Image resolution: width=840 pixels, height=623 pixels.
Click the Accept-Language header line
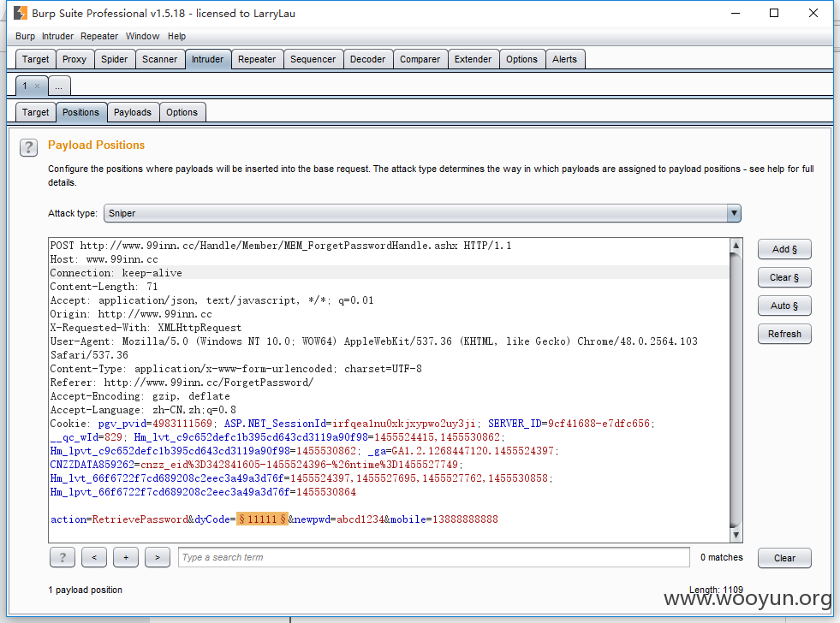pos(143,410)
